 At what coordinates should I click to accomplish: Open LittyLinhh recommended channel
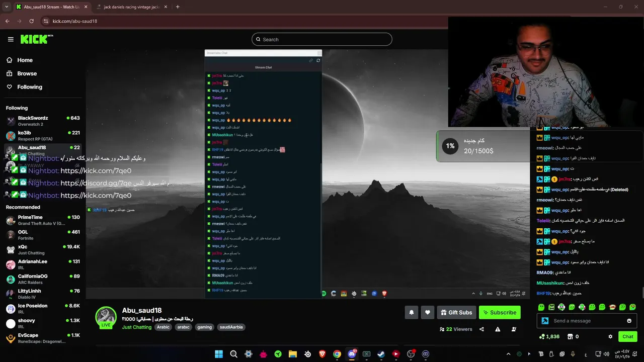[42, 294]
